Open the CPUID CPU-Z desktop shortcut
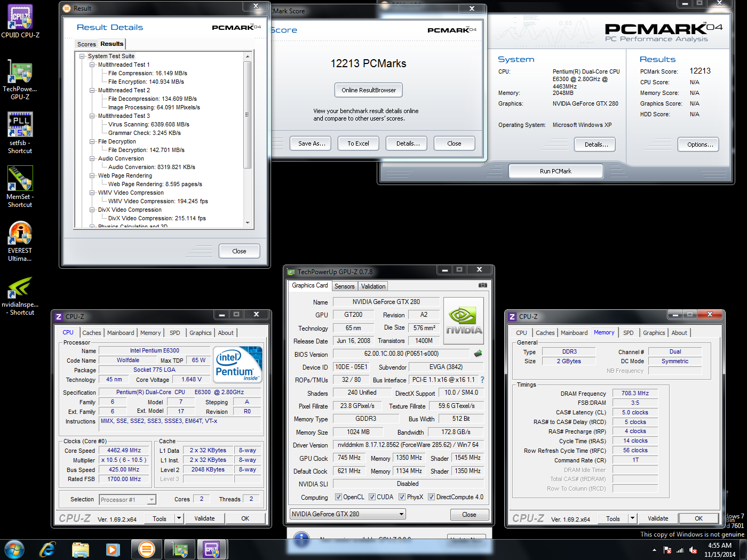 tap(20, 21)
